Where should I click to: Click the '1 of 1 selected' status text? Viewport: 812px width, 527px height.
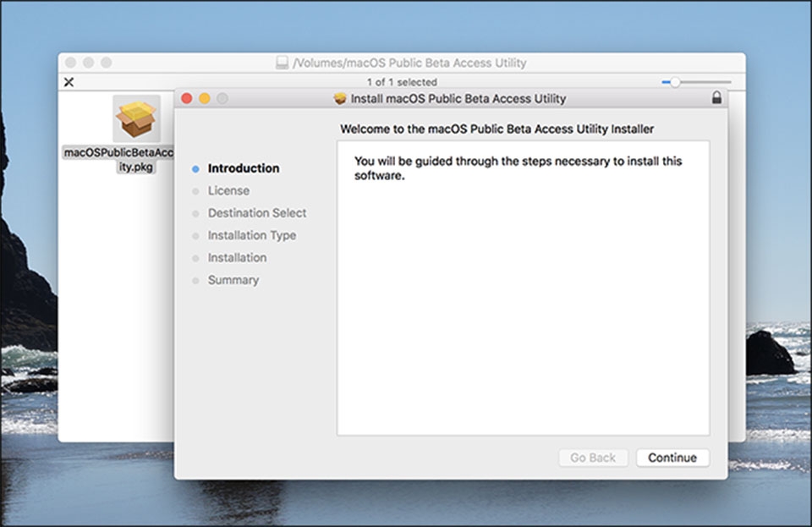(402, 82)
